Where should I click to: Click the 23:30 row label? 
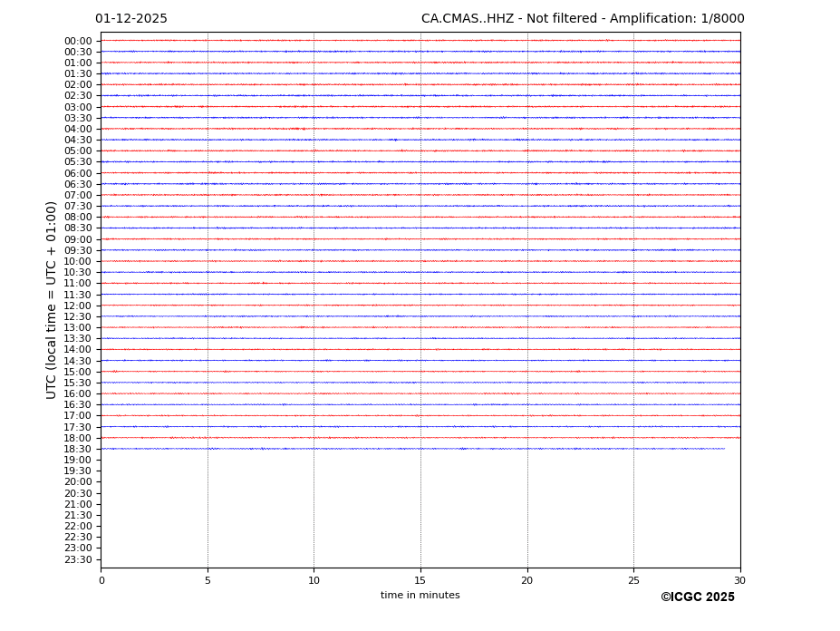tap(78, 559)
